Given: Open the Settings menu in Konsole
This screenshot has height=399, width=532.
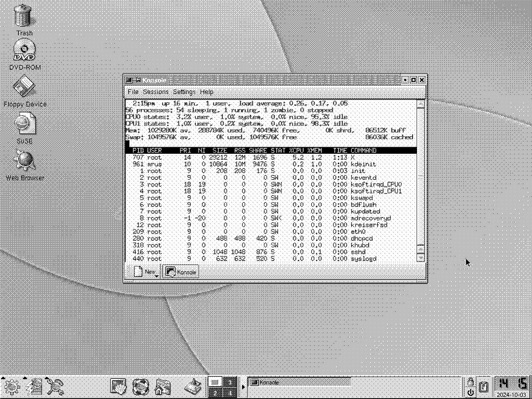Looking at the screenshot, I should pos(184,92).
